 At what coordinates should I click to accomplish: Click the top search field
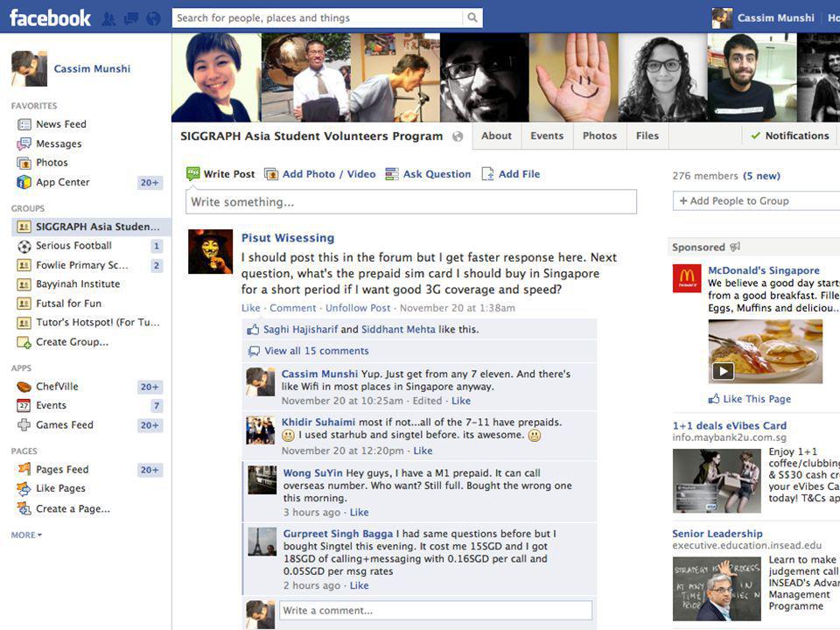pos(317,17)
